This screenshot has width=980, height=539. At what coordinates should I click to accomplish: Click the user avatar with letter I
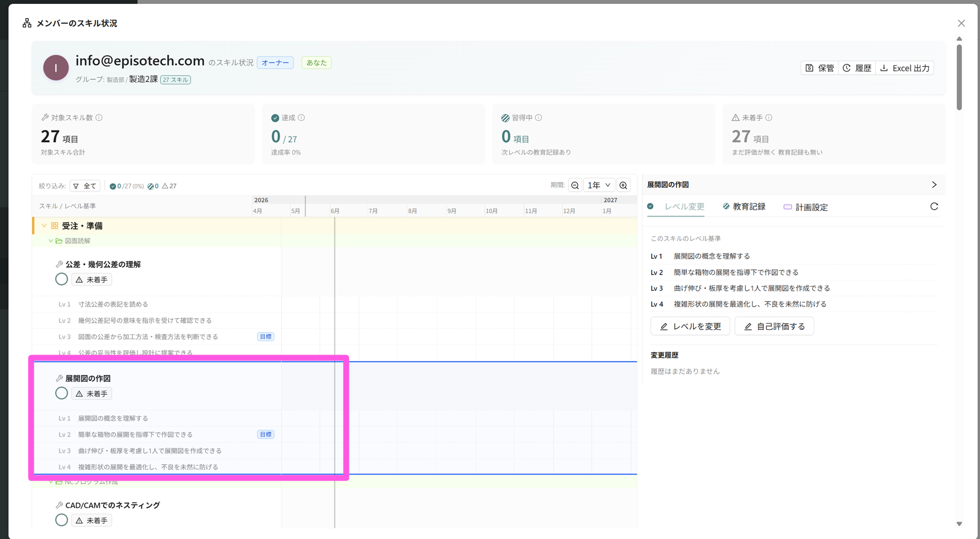pyautogui.click(x=56, y=68)
